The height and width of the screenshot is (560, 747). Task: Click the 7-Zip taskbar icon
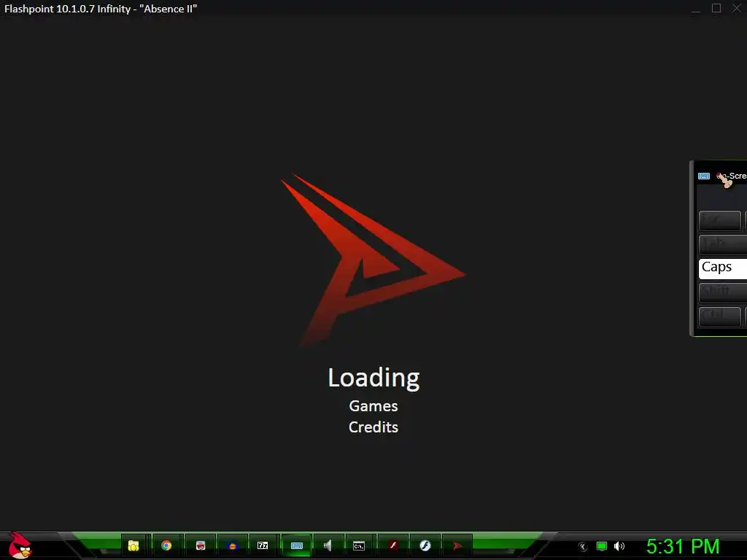pyautogui.click(x=263, y=545)
